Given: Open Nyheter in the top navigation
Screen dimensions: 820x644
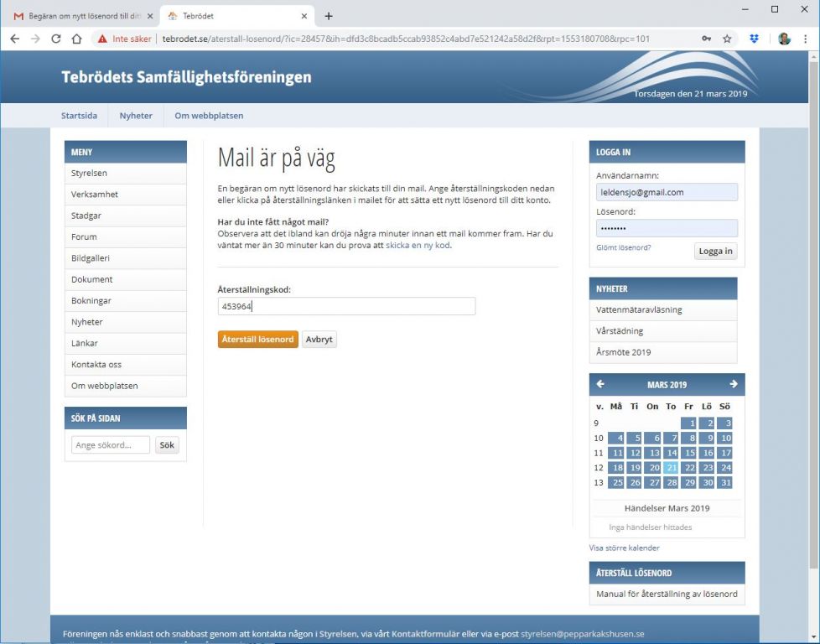Looking at the screenshot, I should click(x=136, y=116).
